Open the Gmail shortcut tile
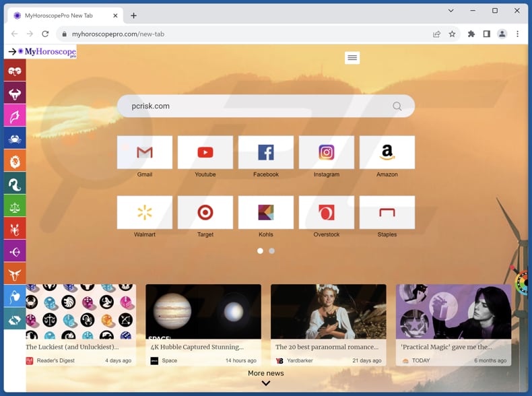Viewport: 532px width, 396px height. point(145,152)
